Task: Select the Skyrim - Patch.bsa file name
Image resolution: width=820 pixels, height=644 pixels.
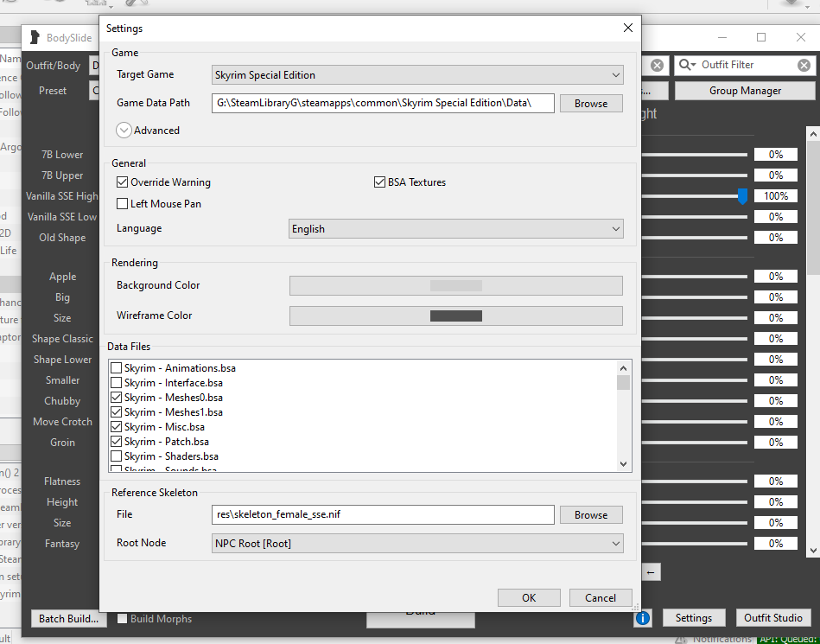Action: pos(167,442)
